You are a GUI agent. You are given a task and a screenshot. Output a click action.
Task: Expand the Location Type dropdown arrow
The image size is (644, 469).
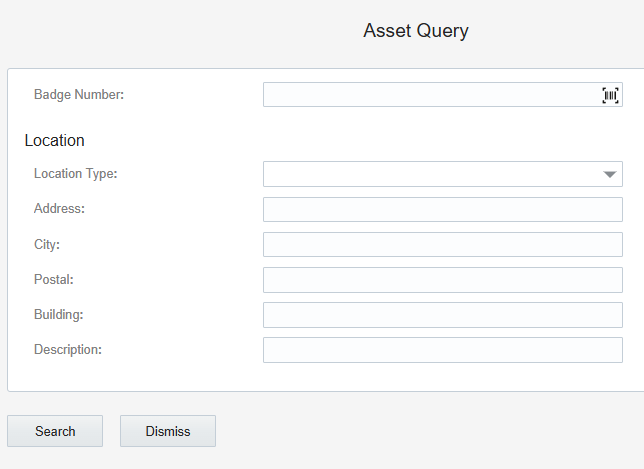(610, 175)
